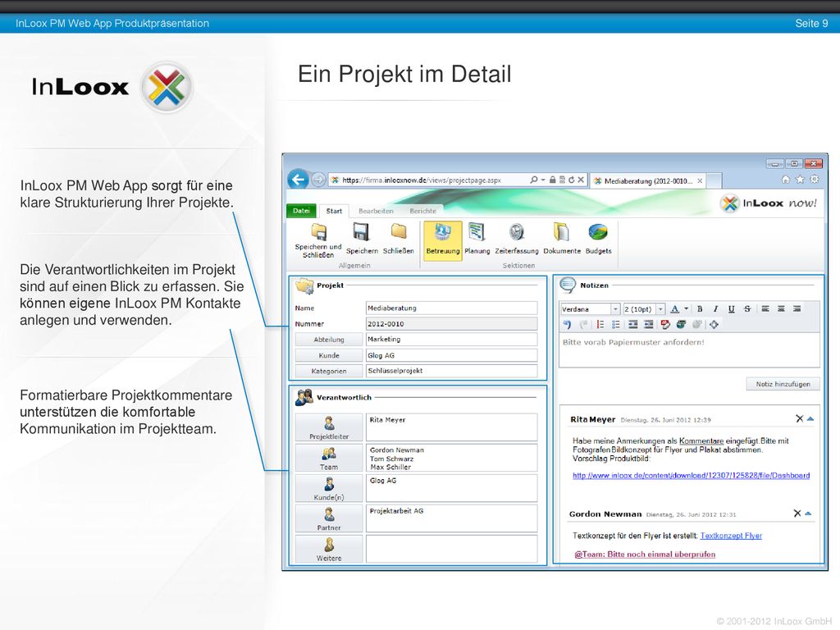Delete Gordon Newman's note

(797, 514)
